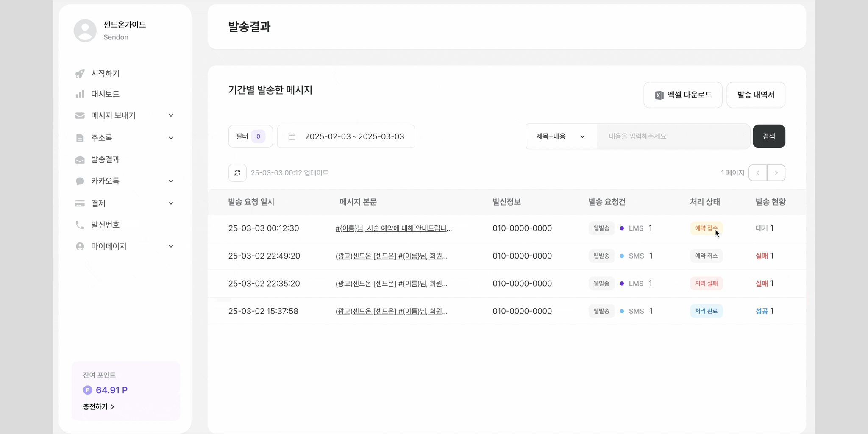The width and height of the screenshot is (868, 434).
Task: Go to the next page arrow
Action: pyautogui.click(x=776, y=173)
